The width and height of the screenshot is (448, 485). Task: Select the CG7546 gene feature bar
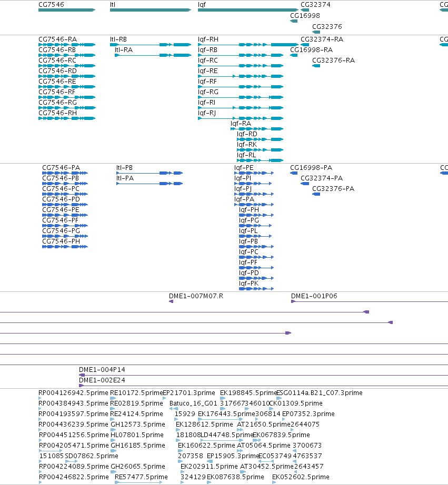(66, 10)
